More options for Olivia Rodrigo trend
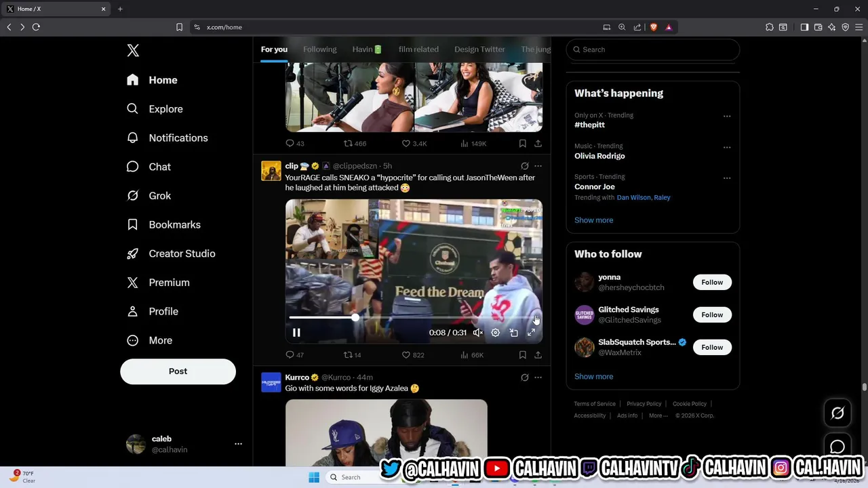The width and height of the screenshot is (868, 488). point(727,147)
